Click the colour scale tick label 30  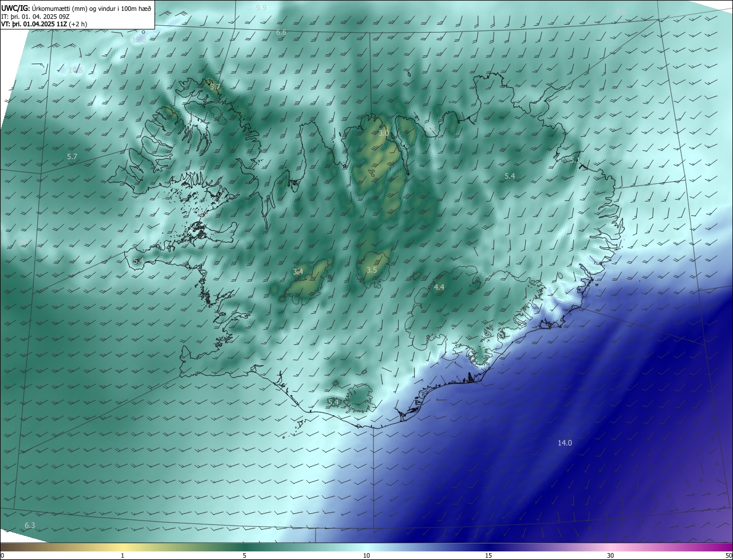coord(610,555)
